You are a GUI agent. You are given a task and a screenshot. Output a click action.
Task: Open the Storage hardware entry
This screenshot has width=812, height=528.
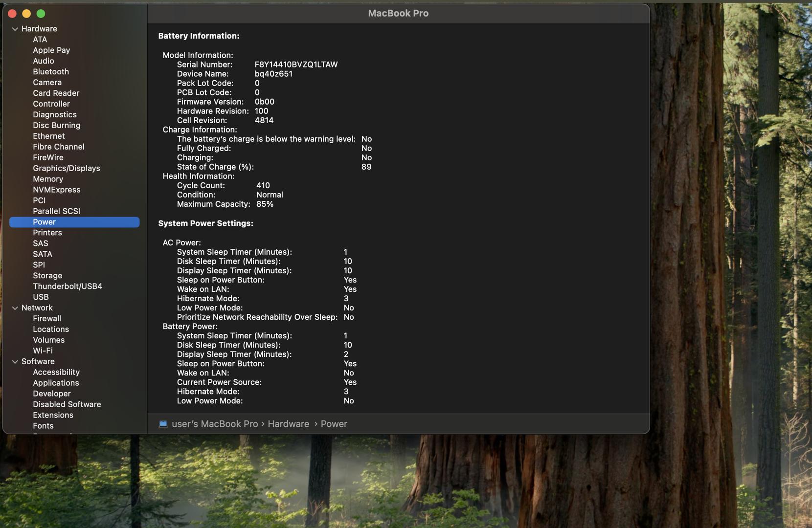point(47,276)
